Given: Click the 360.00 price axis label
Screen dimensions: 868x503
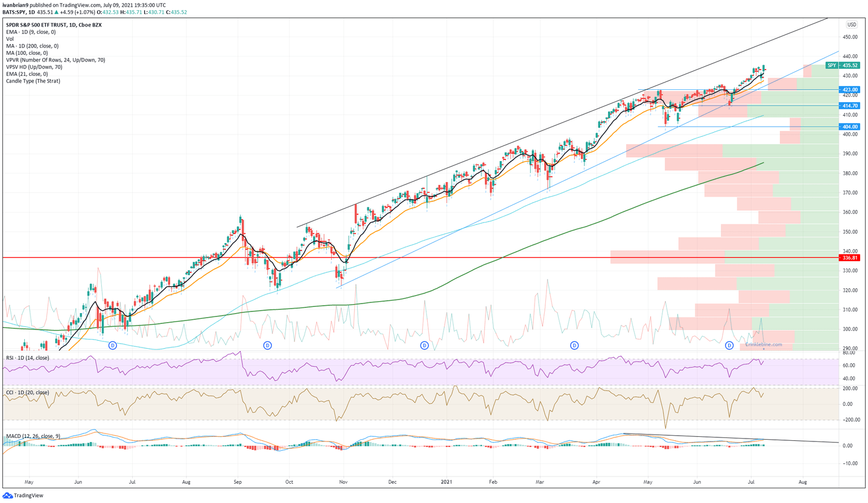Looking at the screenshot, I should coord(850,213).
